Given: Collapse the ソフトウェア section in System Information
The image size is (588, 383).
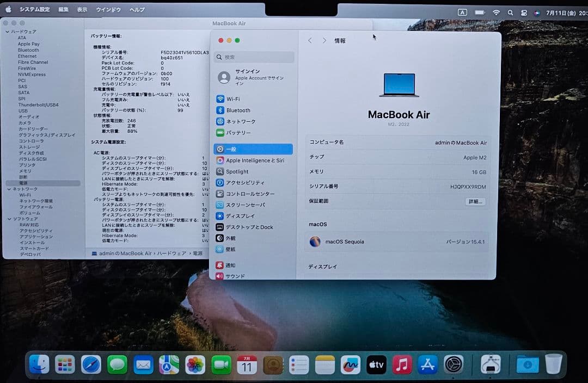Looking at the screenshot, I should pos(9,219).
